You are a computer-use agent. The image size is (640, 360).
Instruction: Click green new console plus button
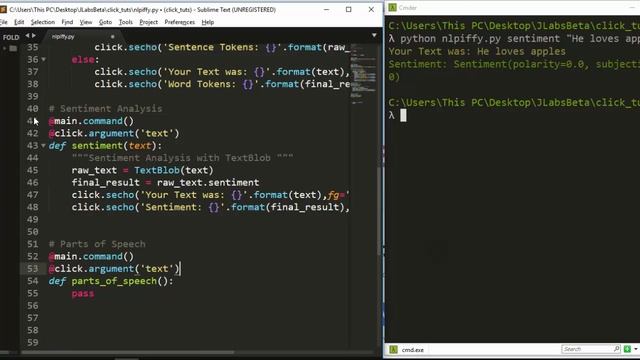(627, 349)
